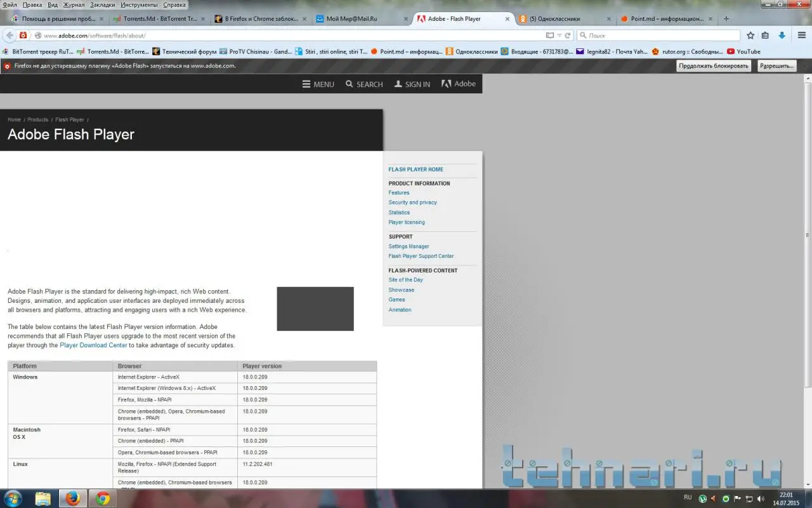Open the Player licensing link
812x508 pixels.
(407, 222)
